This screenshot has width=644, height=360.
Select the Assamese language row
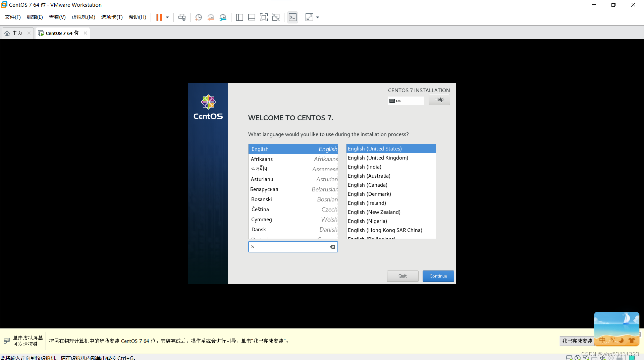293,169
